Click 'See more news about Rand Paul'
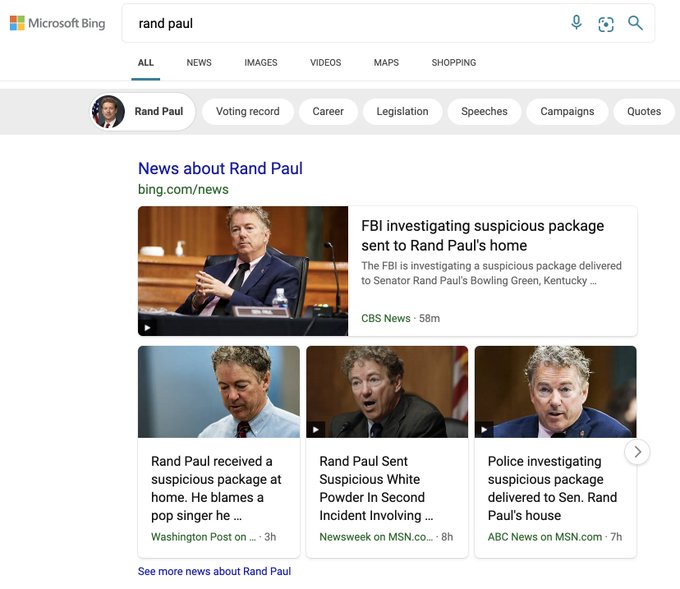The image size is (680, 589). pos(214,571)
